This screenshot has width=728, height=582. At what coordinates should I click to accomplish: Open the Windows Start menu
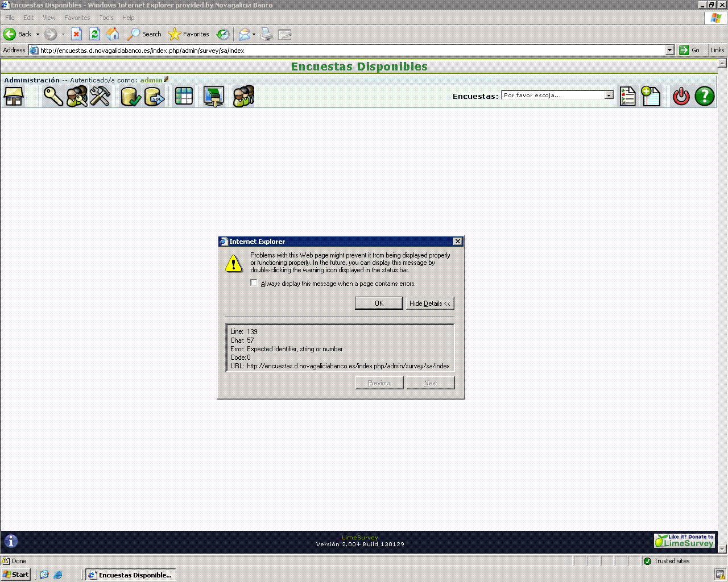(x=16, y=575)
